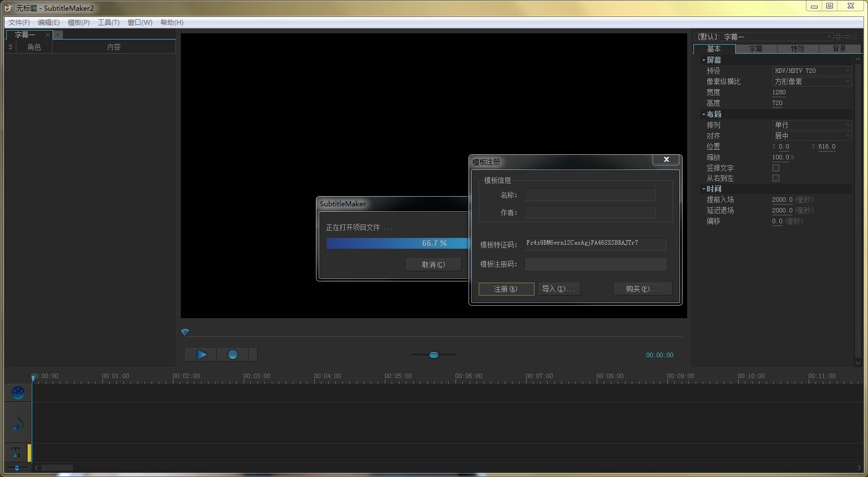Viewport: 868px width, 477px height.
Task: Open the 窗口(W) menu
Action: [140, 23]
